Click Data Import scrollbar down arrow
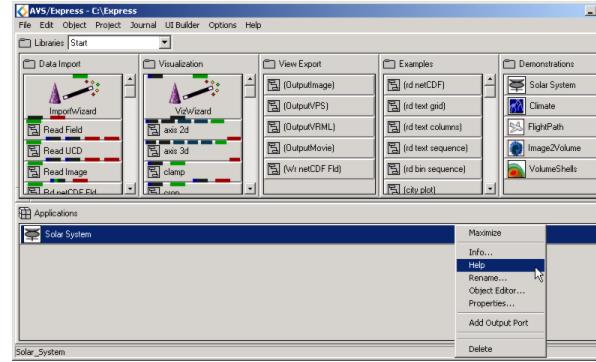 (x=130, y=188)
